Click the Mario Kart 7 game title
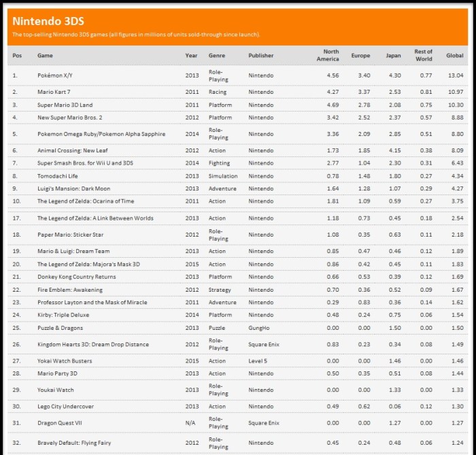The height and width of the screenshot is (455, 476). tap(54, 92)
